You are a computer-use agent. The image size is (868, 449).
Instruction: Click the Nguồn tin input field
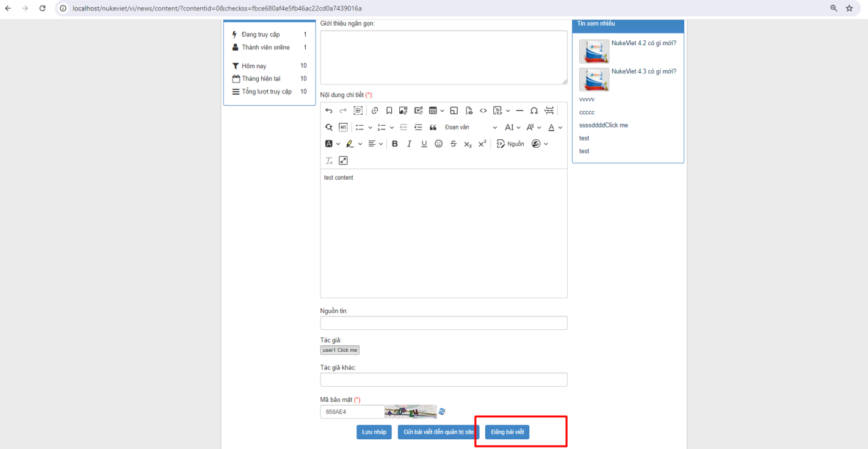(444, 323)
